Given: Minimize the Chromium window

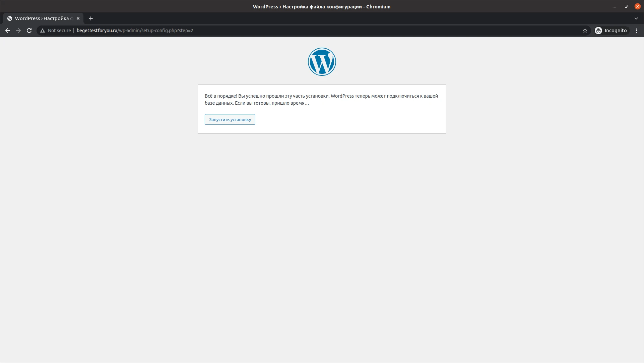Looking at the screenshot, I should point(615,7).
